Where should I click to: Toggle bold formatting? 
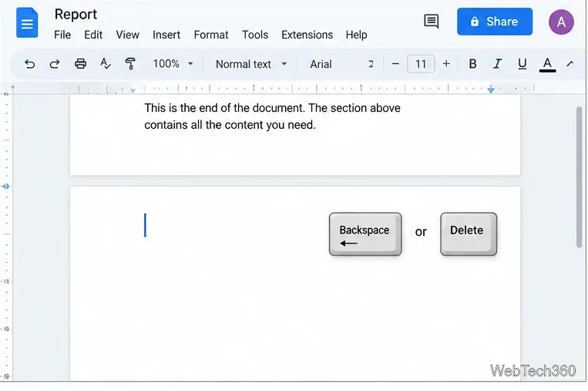pos(472,64)
